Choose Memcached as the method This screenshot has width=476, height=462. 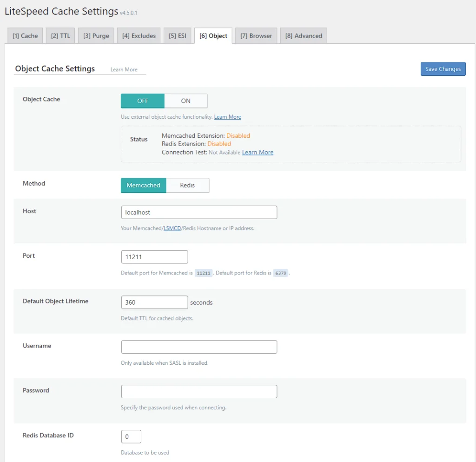tap(143, 185)
